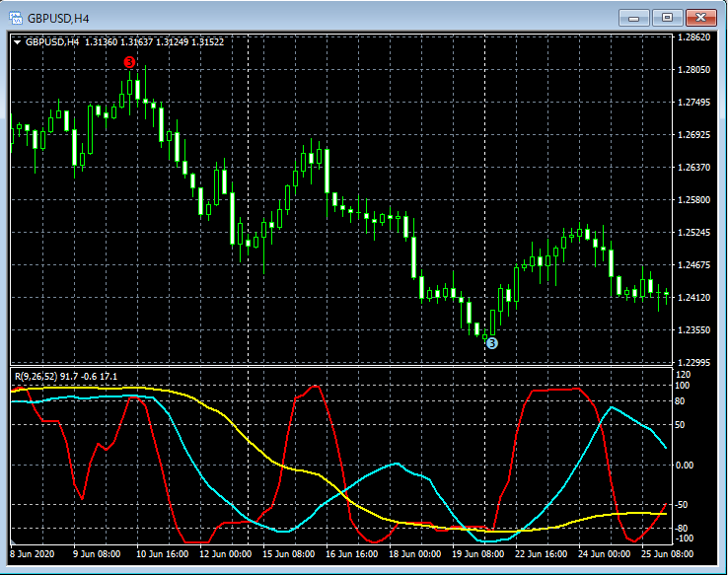Image resolution: width=728 pixels, height=575 pixels.
Task: Click the 19 Jun 08:00 time label
Action: (478, 554)
